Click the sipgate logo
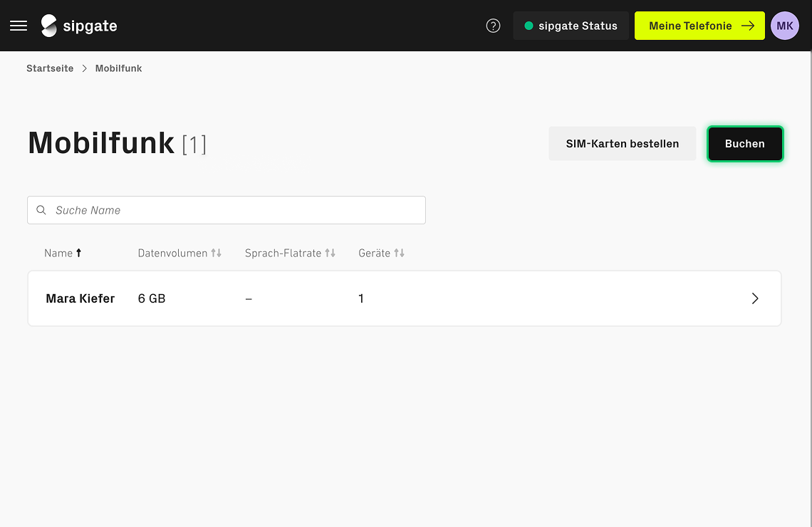Image resolution: width=812 pixels, height=527 pixels. [x=79, y=26]
